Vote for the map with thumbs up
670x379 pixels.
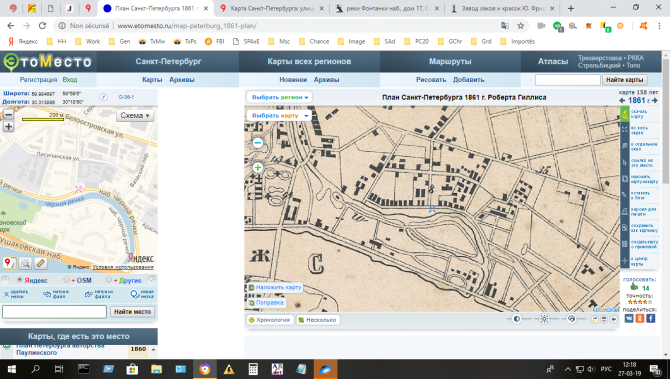634,287
